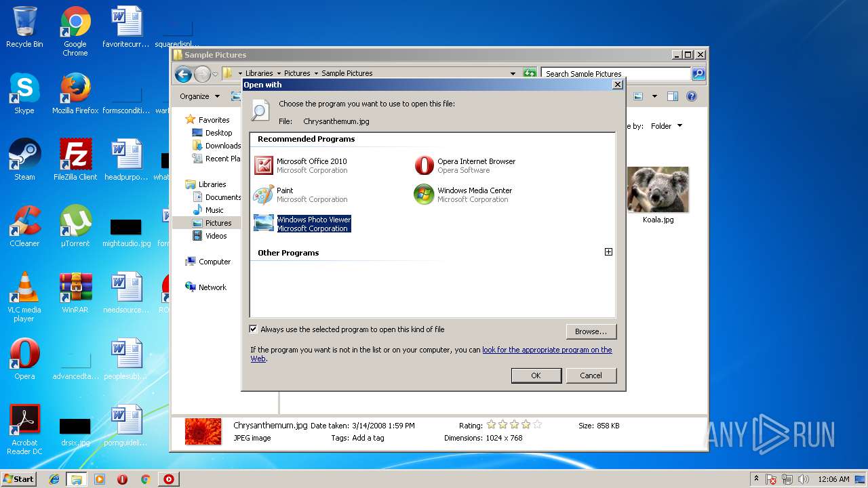Open Opera desktop shortcut
Viewport: 868px width, 488px height.
click(24, 359)
